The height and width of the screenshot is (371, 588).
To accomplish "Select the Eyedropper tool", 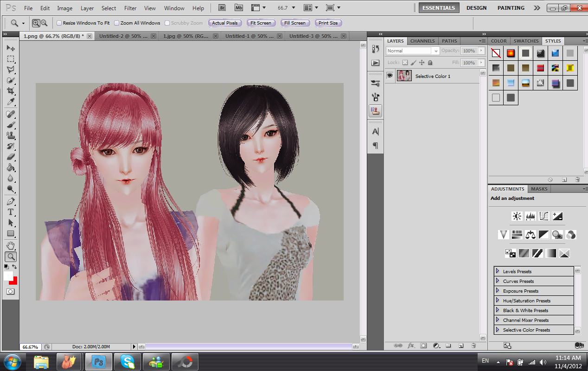I will (x=10, y=102).
